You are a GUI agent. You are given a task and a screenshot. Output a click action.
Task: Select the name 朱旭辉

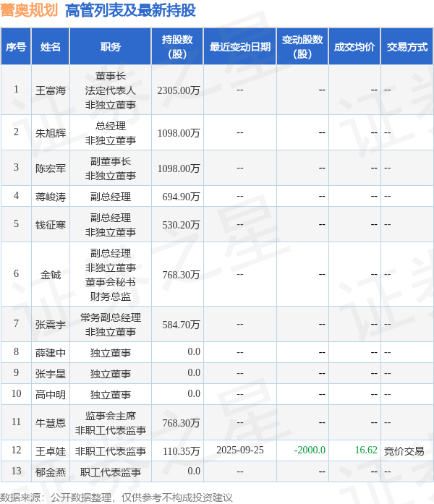(51, 133)
